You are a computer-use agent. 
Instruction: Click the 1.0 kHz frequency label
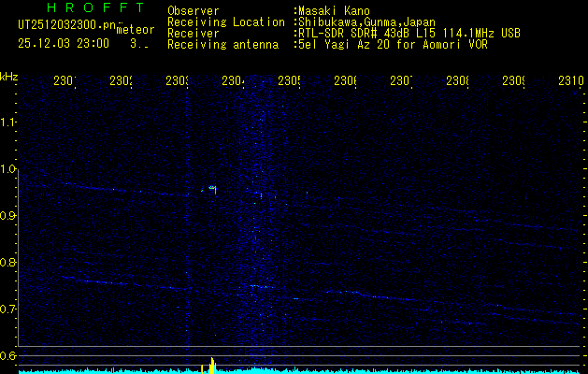[7, 169]
